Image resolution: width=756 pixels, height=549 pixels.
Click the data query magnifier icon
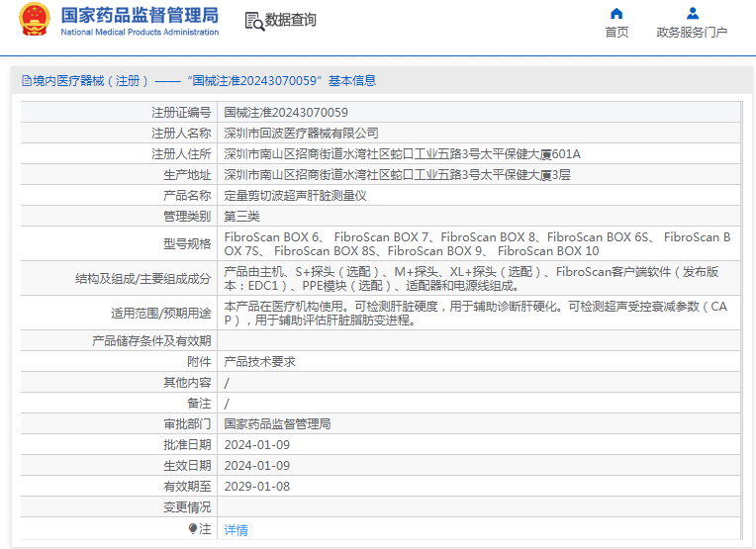pos(254,21)
